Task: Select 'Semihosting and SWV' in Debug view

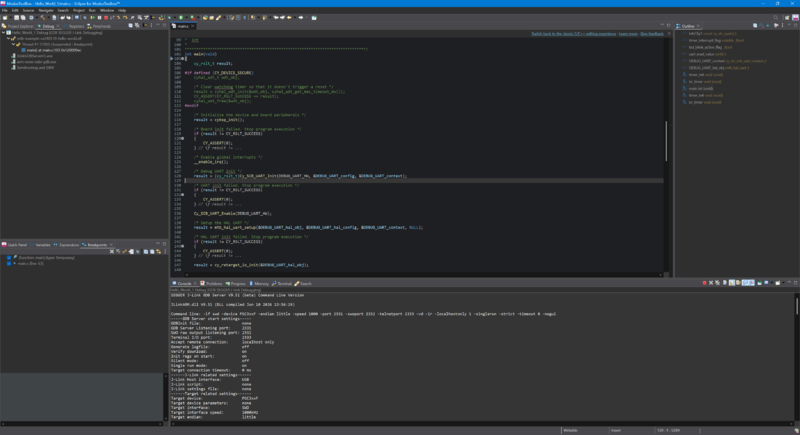Action: [32, 67]
